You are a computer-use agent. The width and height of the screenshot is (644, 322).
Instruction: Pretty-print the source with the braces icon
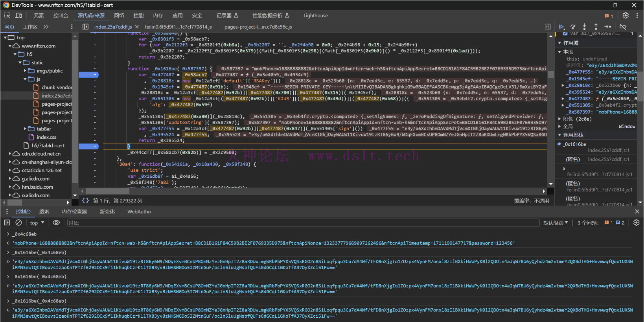click(85, 201)
